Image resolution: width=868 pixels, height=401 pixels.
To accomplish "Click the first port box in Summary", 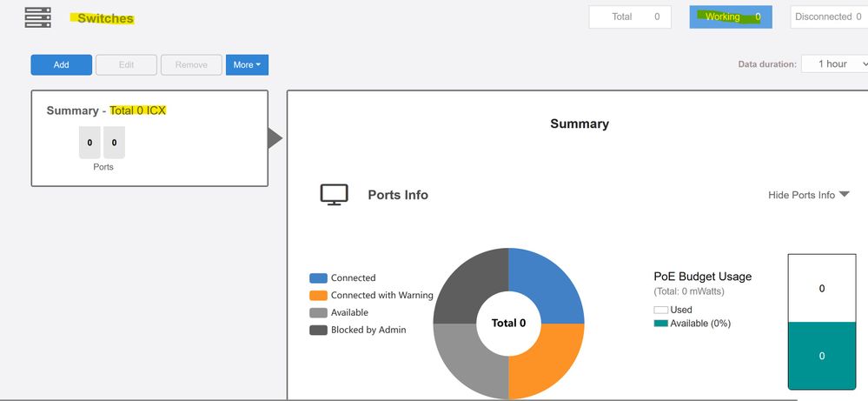I will [89, 143].
